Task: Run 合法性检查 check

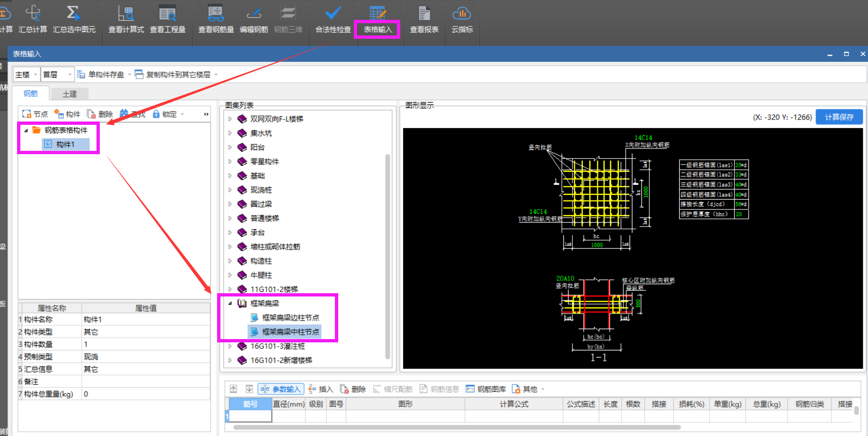Action: [x=333, y=19]
